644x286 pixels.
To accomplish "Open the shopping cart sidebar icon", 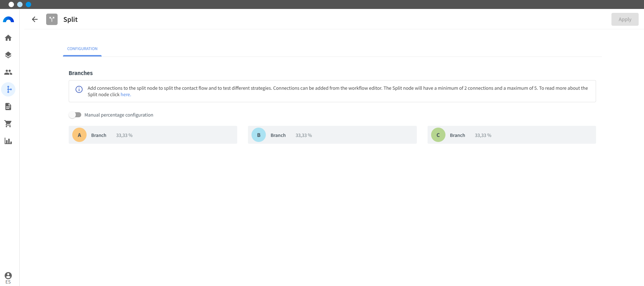I will (x=8, y=124).
